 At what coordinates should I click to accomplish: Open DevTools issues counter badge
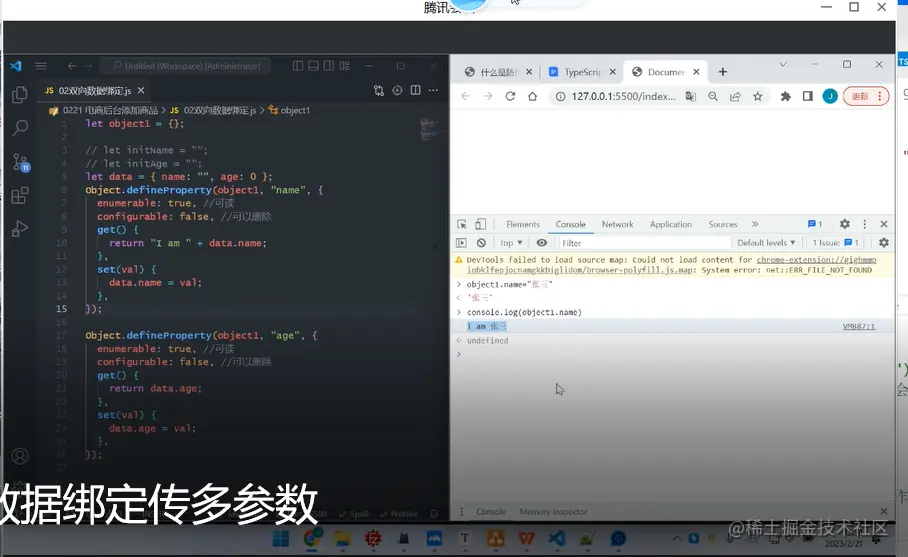coord(815,224)
